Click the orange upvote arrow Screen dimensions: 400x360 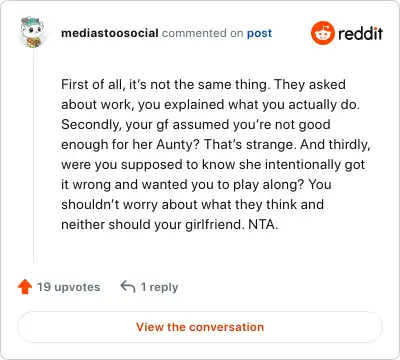(25, 287)
